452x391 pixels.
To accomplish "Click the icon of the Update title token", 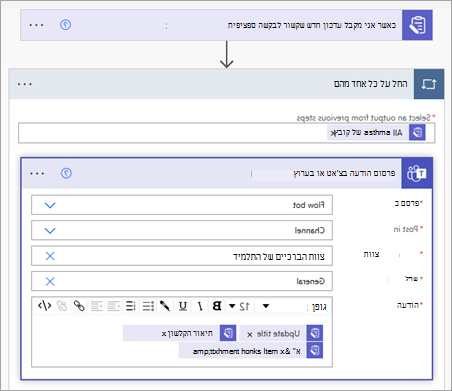I will click(x=315, y=333).
